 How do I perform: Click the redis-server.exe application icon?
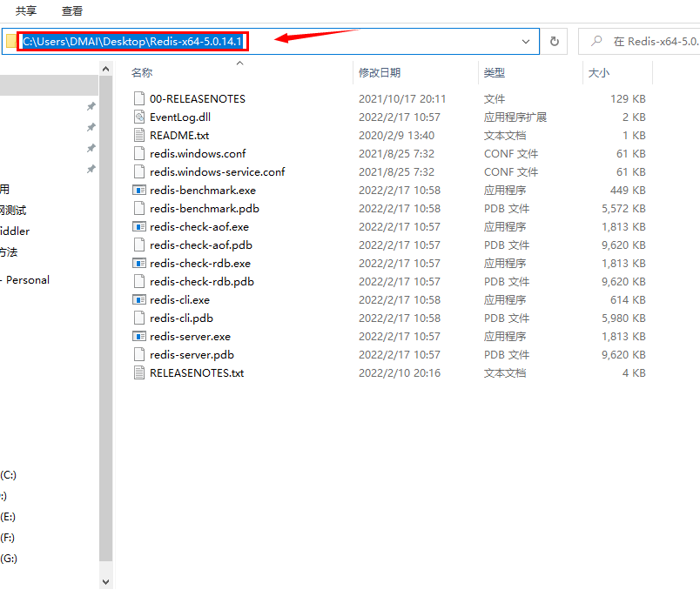(x=139, y=337)
